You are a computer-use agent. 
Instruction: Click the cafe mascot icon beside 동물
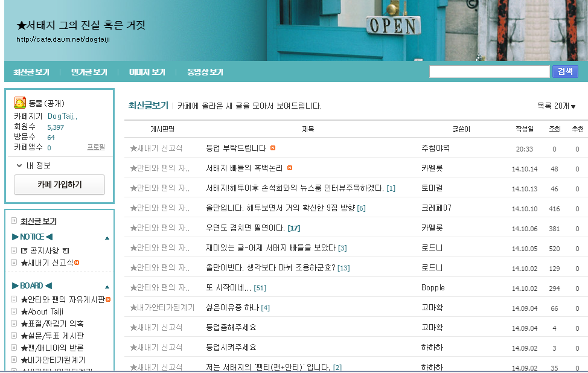coord(19,103)
